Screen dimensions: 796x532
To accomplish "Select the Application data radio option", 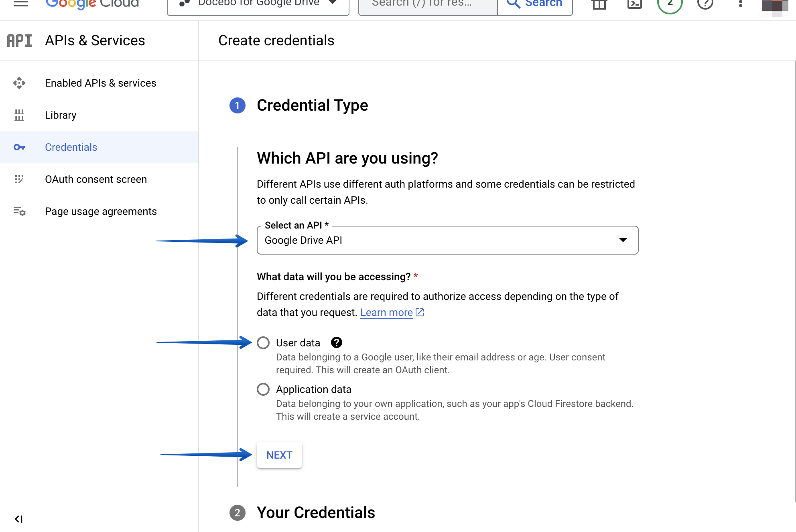I will click(264, 389).
